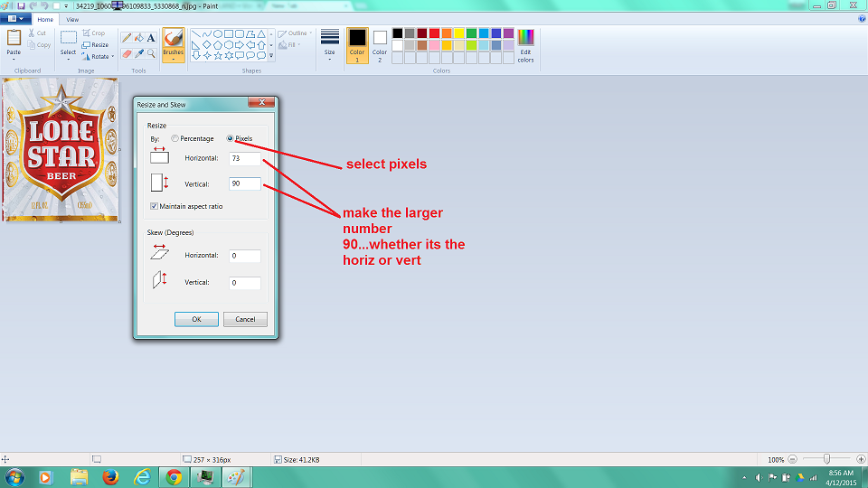The height and width of the screenshot is (488, 868).
Task: Pick the red color swatch
Action: [435, 33]
